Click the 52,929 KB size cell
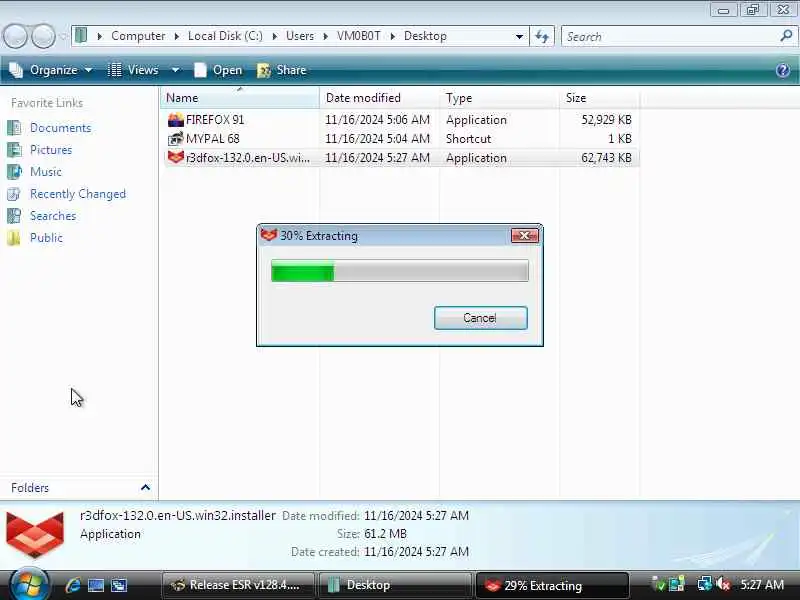The image size is (800, 600). point(606,120)
